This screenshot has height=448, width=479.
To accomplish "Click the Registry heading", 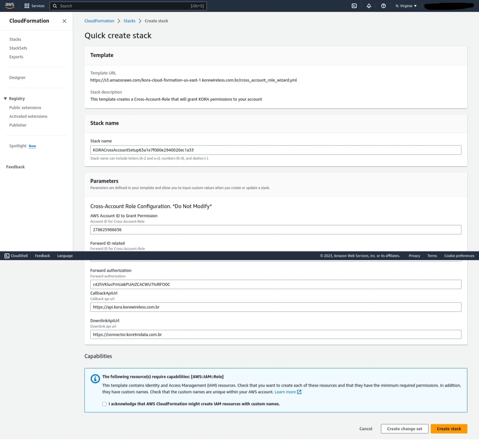I will [x=17, y=99].
